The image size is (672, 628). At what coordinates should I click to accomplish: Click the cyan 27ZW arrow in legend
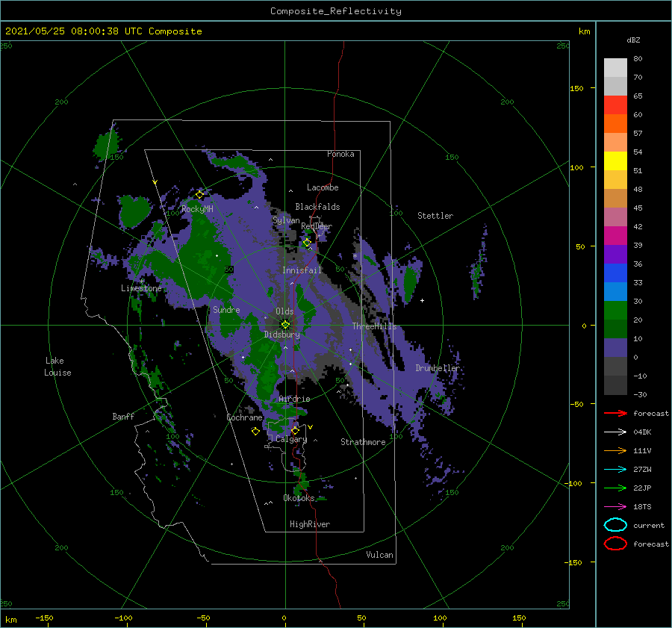pos(615,469)
